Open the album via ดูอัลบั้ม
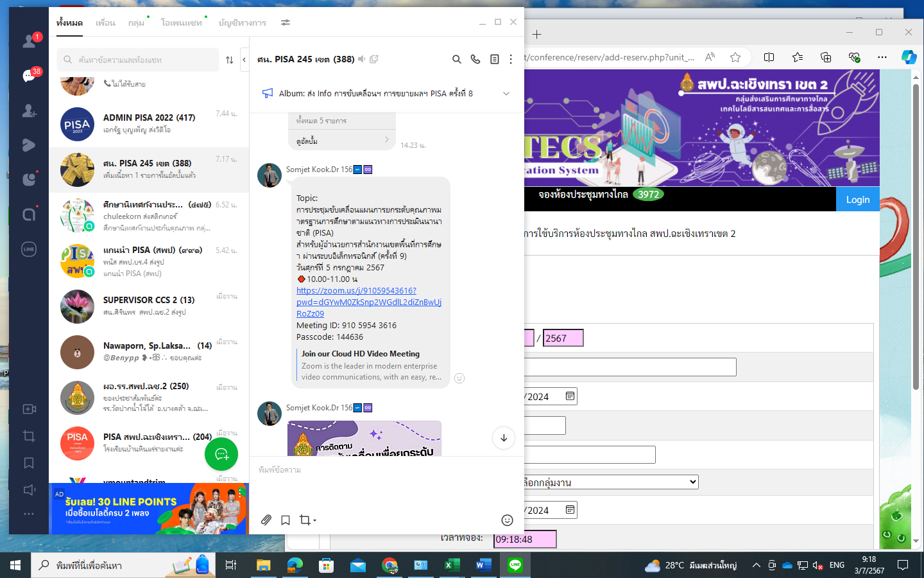Screen dimensions: 924x578 coord(342,141)
